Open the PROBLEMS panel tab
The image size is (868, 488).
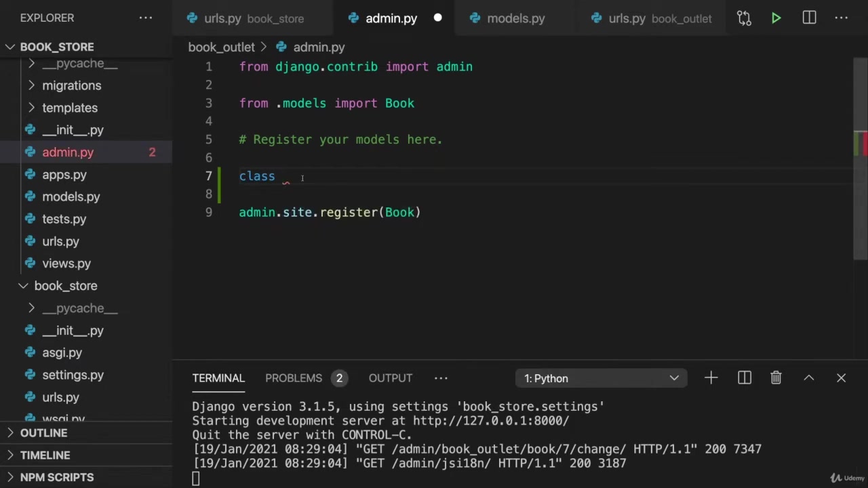pyautogui.click(x=294, y=378)
